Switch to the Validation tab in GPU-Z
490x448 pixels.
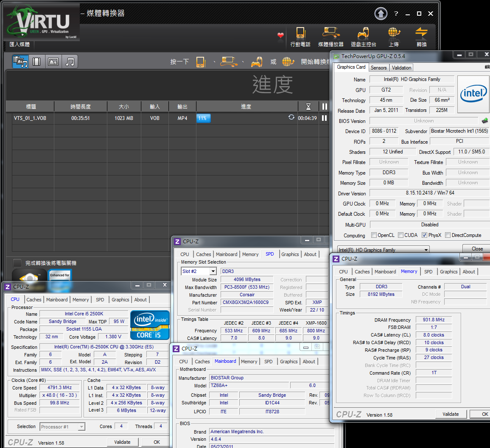click(401, 68)
